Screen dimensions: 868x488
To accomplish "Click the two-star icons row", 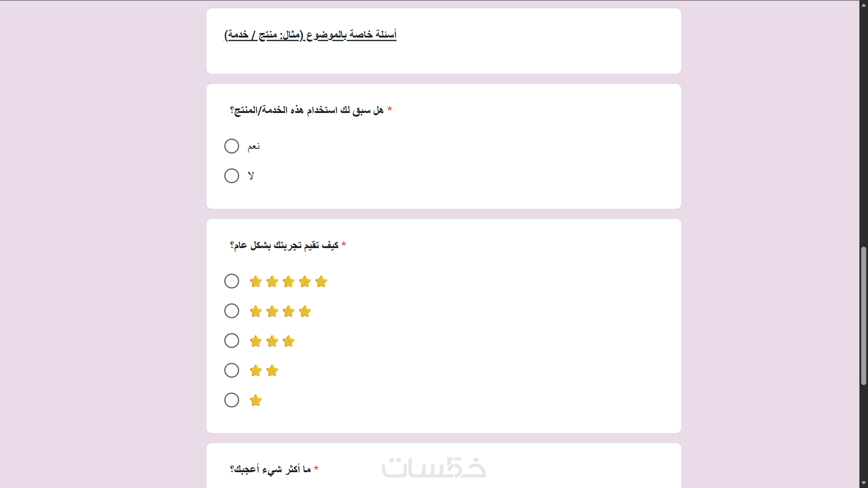I will (x=264, y=371).
